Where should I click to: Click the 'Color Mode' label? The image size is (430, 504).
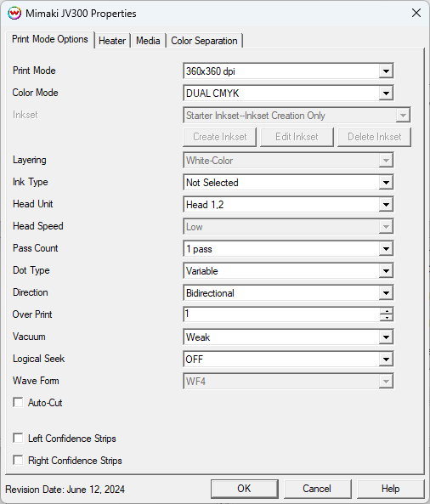36,93
